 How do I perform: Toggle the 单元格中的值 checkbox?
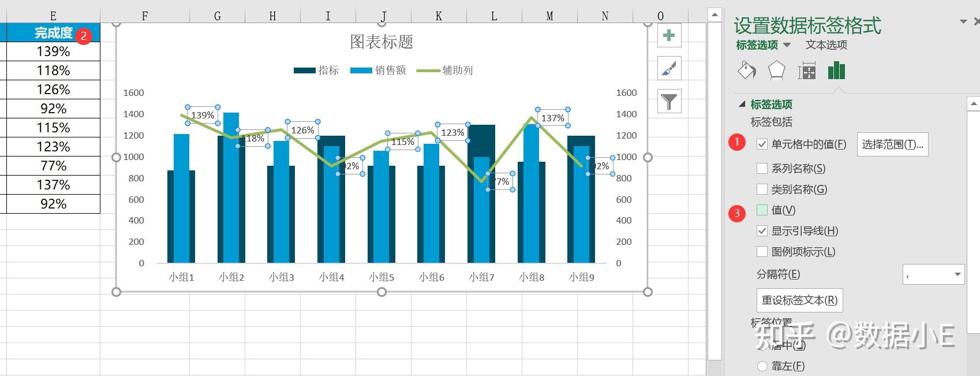(x=762, y=144)
